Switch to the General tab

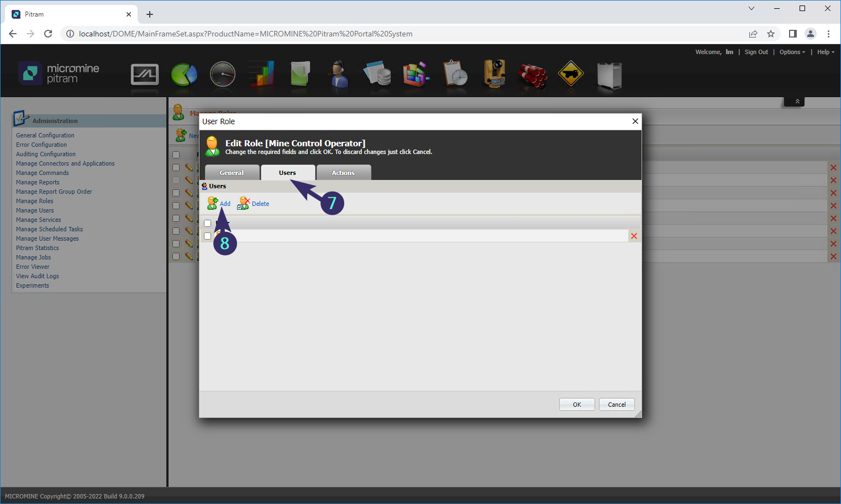[x=232, y=173]
